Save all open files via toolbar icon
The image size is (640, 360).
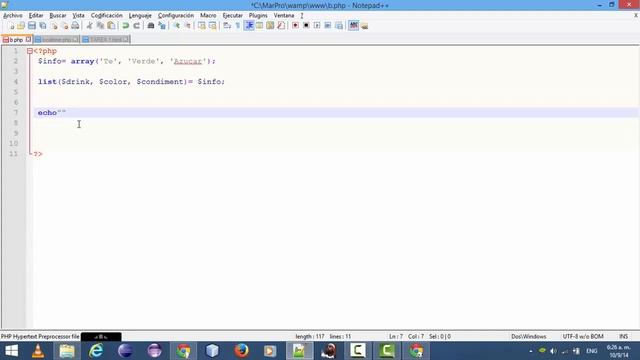[42, 26]
